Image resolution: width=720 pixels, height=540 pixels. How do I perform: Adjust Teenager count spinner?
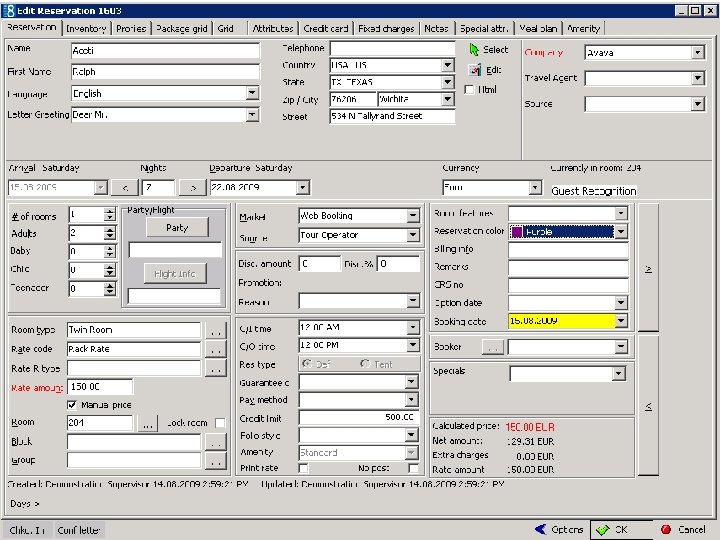click(109, 288)
